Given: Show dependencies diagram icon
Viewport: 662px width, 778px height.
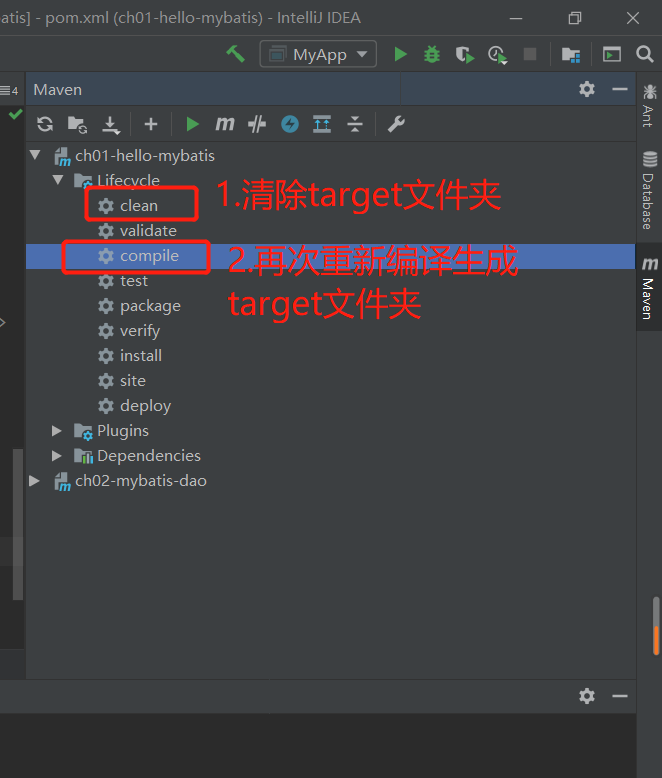Looking at the screenshot, I should [322, 124].
